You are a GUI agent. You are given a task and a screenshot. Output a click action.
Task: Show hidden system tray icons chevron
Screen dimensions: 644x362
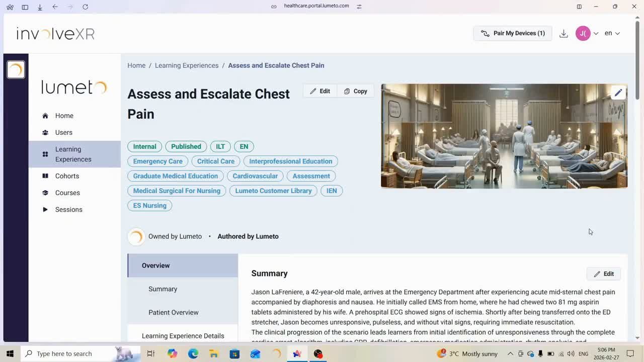(x=510, y=353)
